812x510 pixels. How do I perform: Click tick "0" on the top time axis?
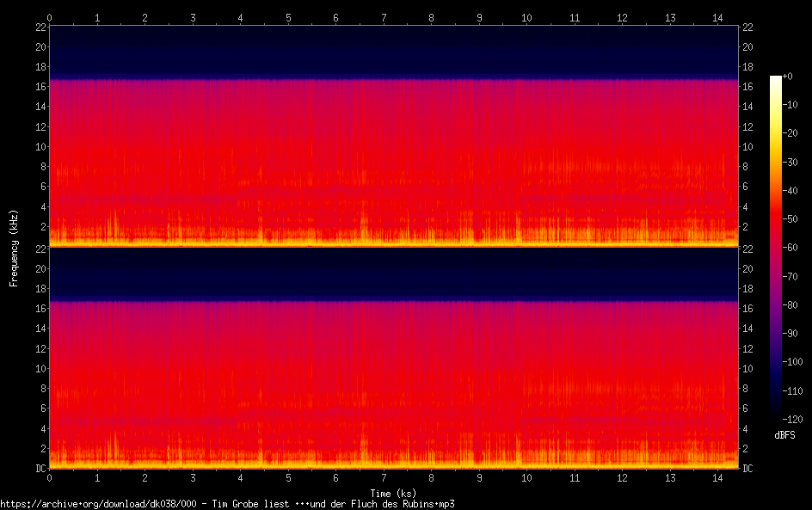(x=50, y=17)
